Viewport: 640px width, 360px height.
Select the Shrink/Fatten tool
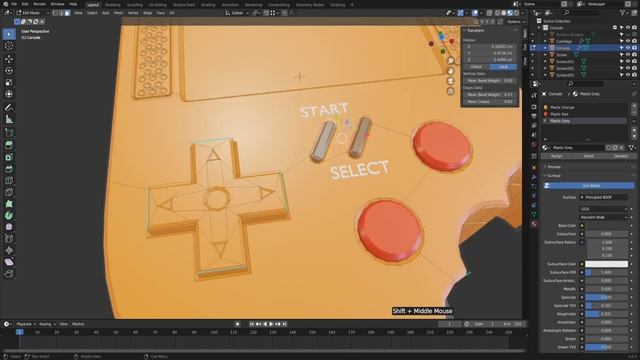tap(9, 250)
